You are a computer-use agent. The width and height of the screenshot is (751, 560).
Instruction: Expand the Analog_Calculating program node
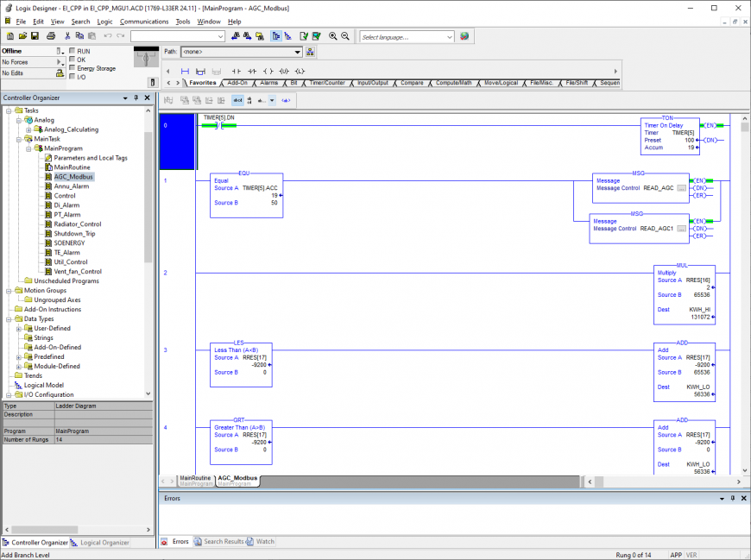28,129
